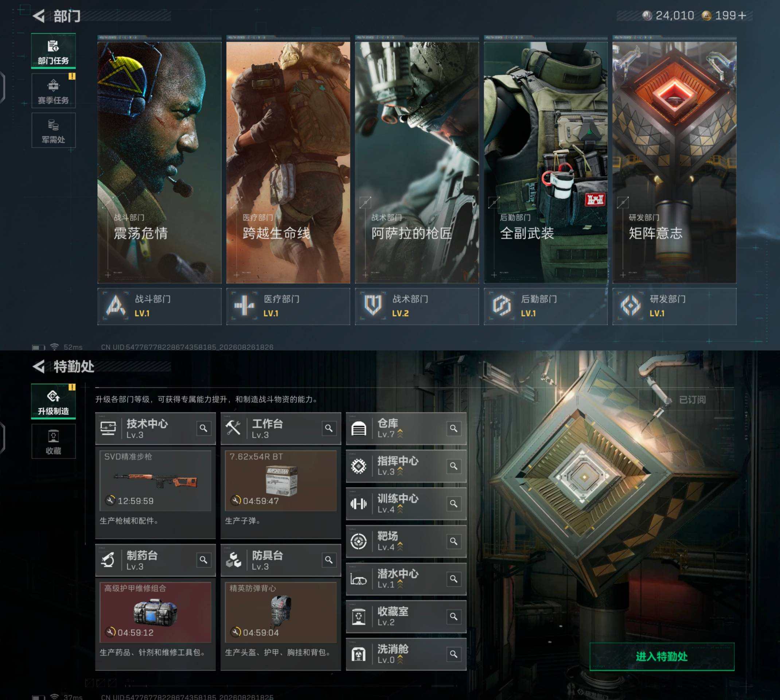Click the 战术部门 shield icon
Viewport: 780px width, 700px height.
point(373,306)
